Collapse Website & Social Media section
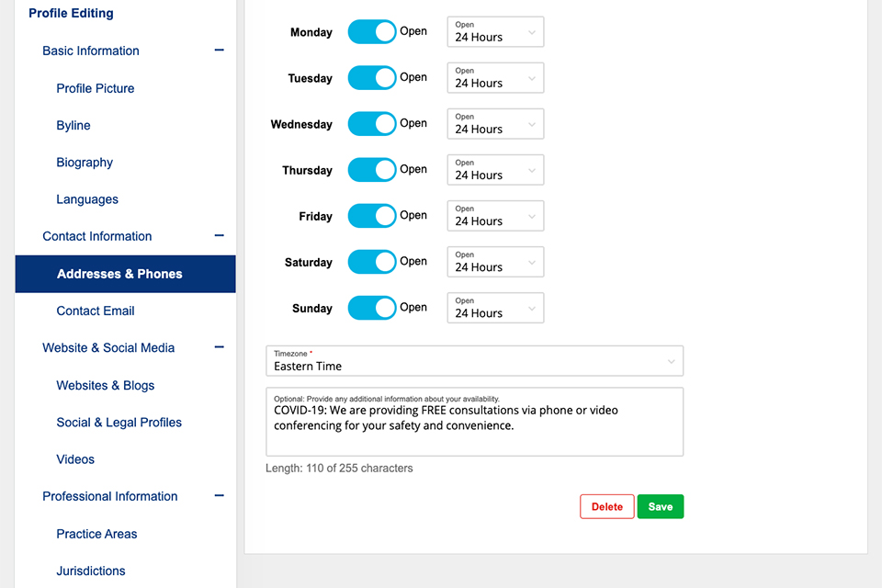Image resolution: width=882 pixels, height=588 pixels. (x=219, y=347)
